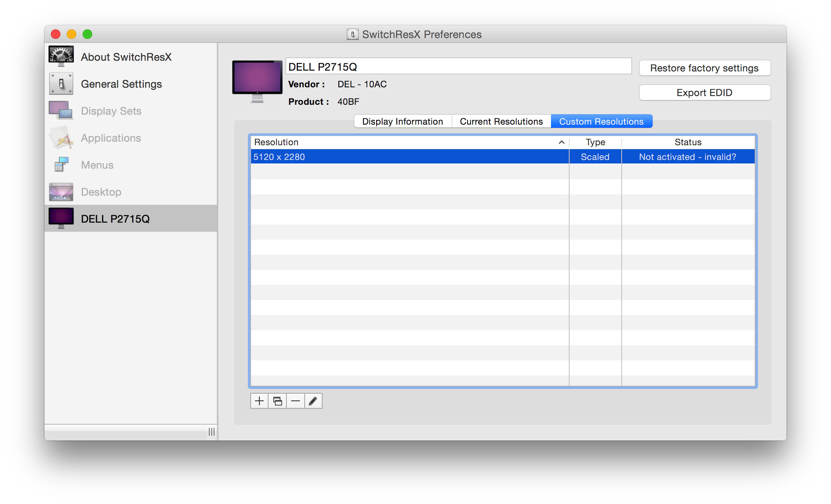Close the SwitchResX Preferences window
Viewport: 831px width, 504px height.
coord(56,34)
